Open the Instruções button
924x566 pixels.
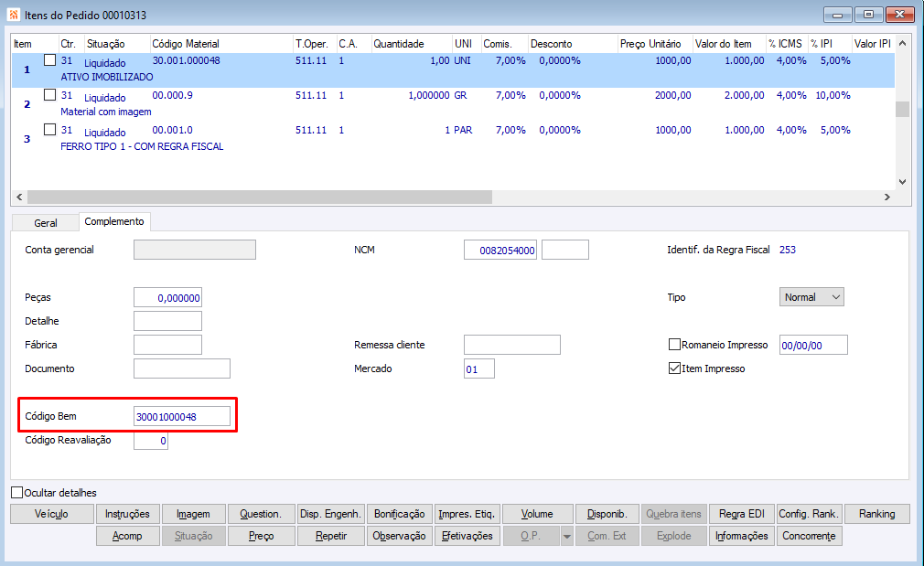[127, 514]
